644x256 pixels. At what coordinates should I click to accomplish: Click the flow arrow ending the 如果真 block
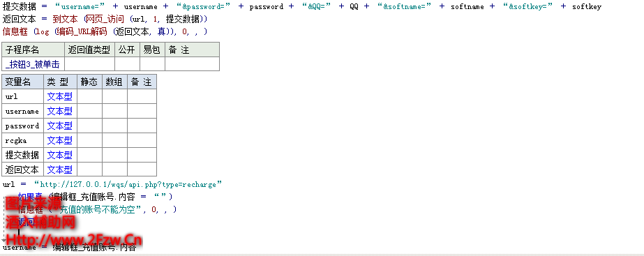click(x=4, y=239)
